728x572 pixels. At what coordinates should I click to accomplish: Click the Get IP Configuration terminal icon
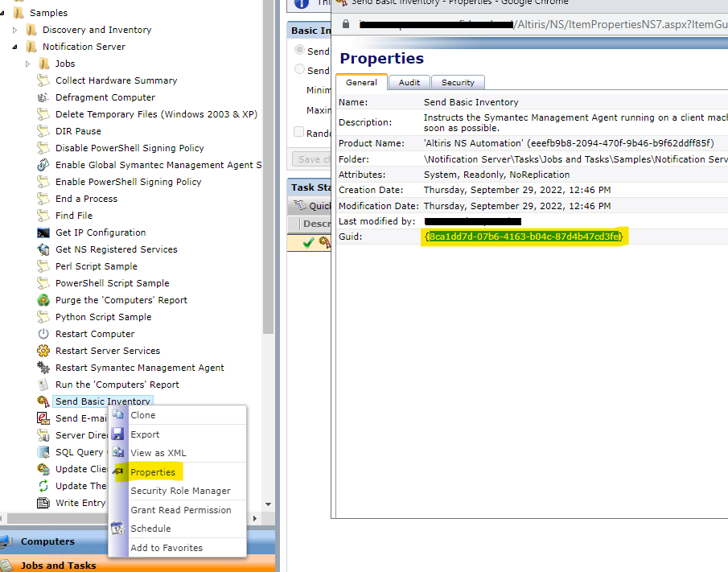[43, 233]
